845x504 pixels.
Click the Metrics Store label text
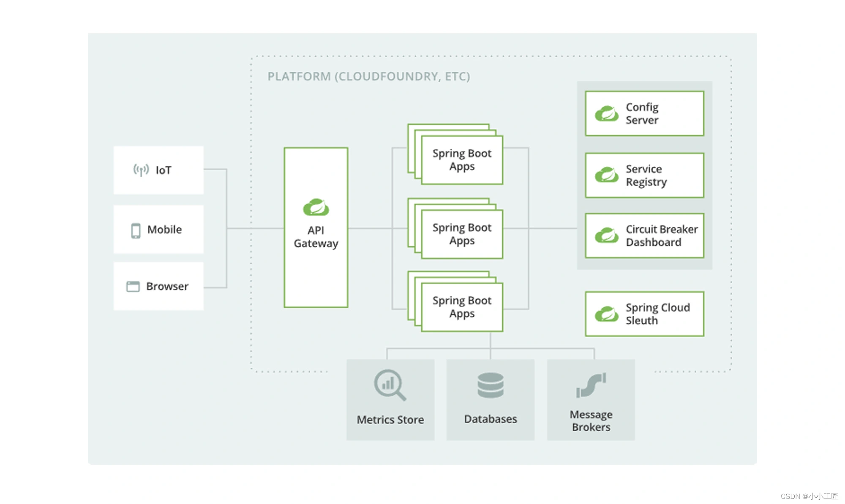coord(390,420)
